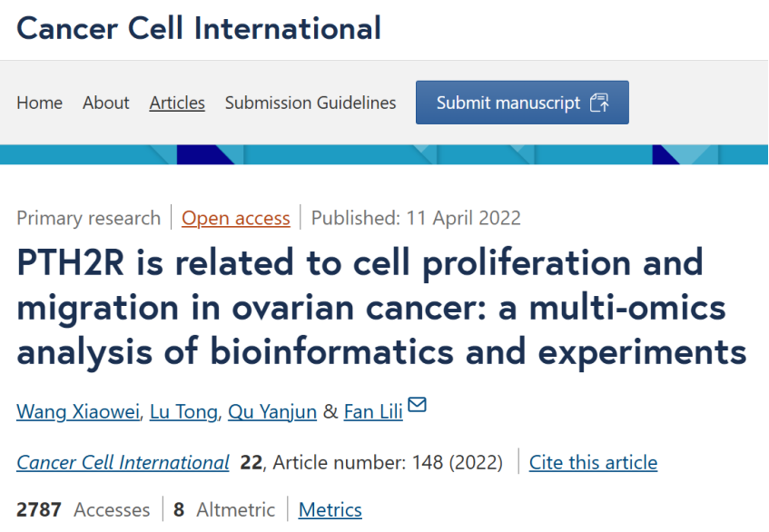Open Submission Guidelines from the navigation bar
Viewport: 769px width, 532px height.
(311, 103)
